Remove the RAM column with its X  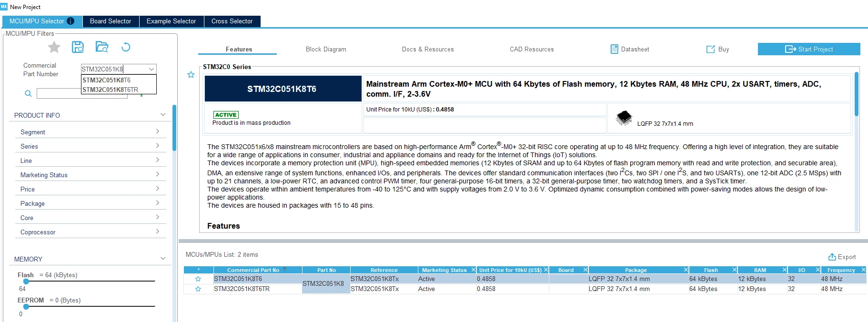(785, 270)
